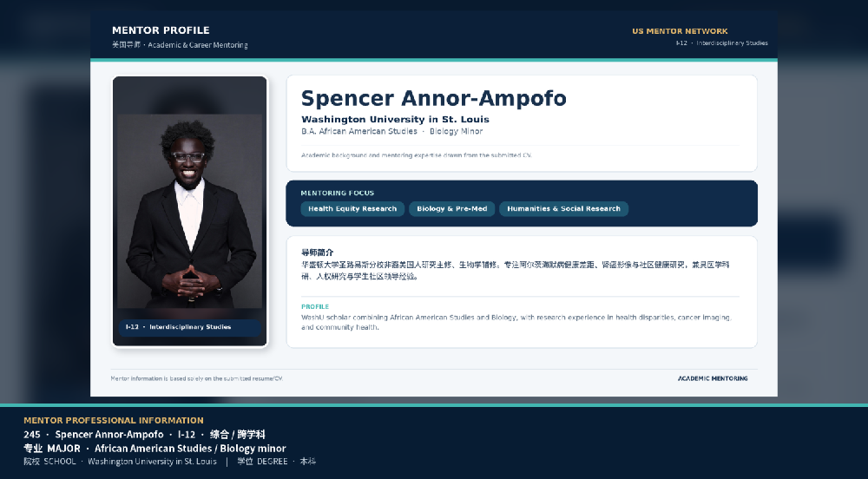Click the US MENTOR NETWORK label
The image size is (868, 479).
tap(680, 31)
